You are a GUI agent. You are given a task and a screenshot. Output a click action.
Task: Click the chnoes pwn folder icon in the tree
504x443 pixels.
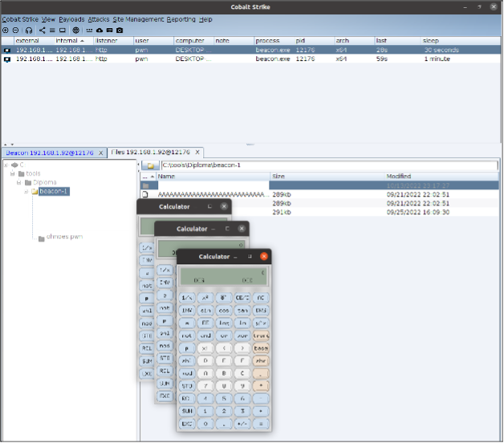pos(42,239)
